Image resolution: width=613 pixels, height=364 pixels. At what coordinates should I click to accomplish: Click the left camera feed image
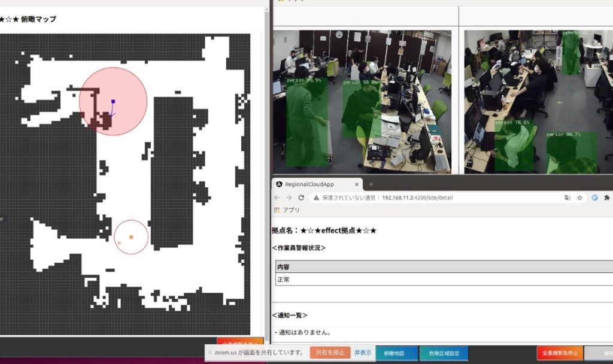pyautogui.click(x=362, y=102)
